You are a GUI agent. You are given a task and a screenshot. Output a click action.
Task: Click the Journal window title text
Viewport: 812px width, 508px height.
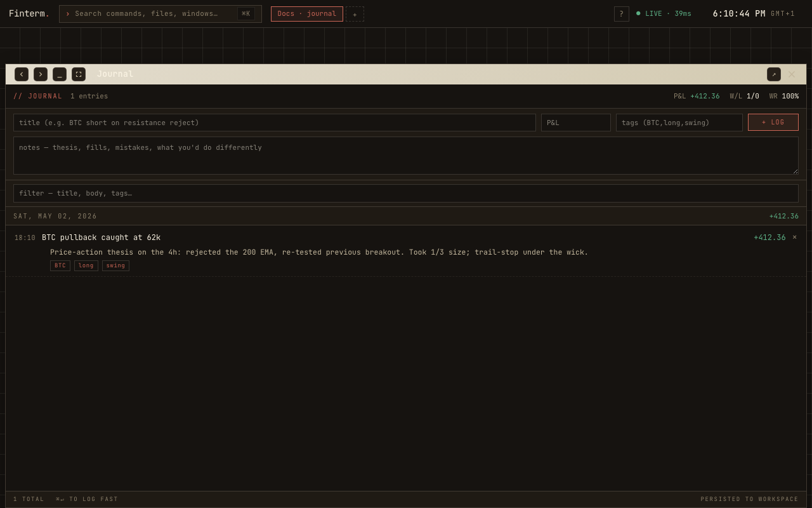(115, 74)
